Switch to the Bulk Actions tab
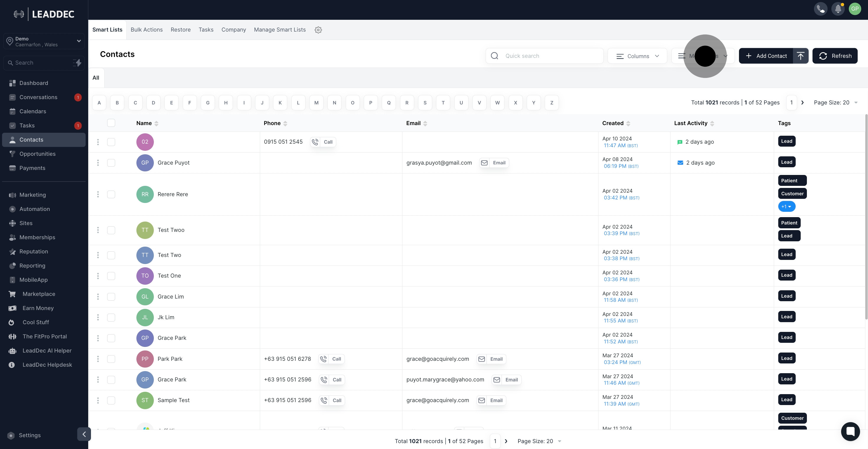 (x=146, y=30)
